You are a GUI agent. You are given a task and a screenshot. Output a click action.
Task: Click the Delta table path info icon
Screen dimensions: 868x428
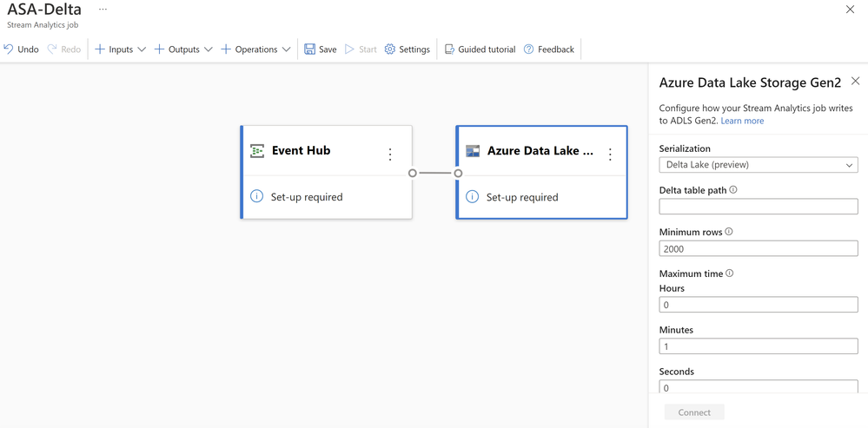pos(733,189)
